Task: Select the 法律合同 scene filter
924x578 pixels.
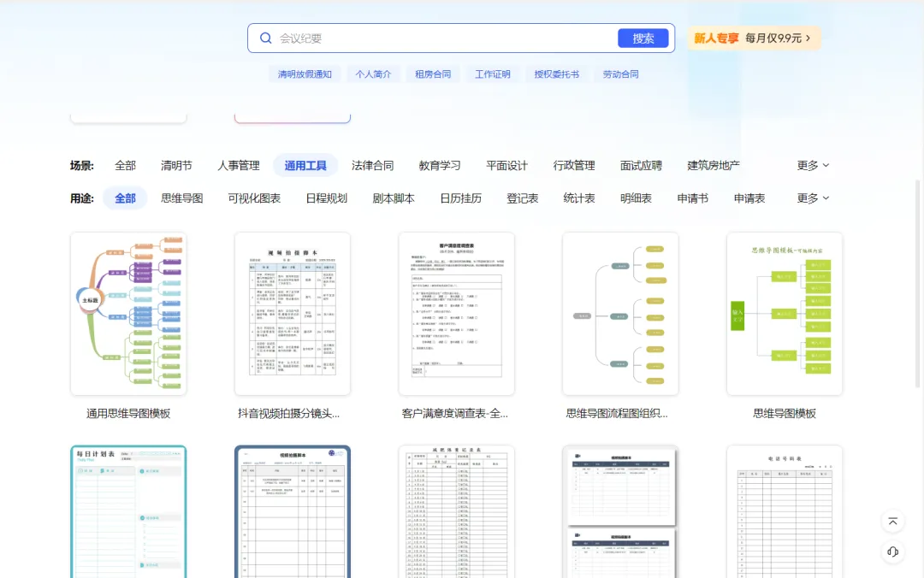Action: 372,166
